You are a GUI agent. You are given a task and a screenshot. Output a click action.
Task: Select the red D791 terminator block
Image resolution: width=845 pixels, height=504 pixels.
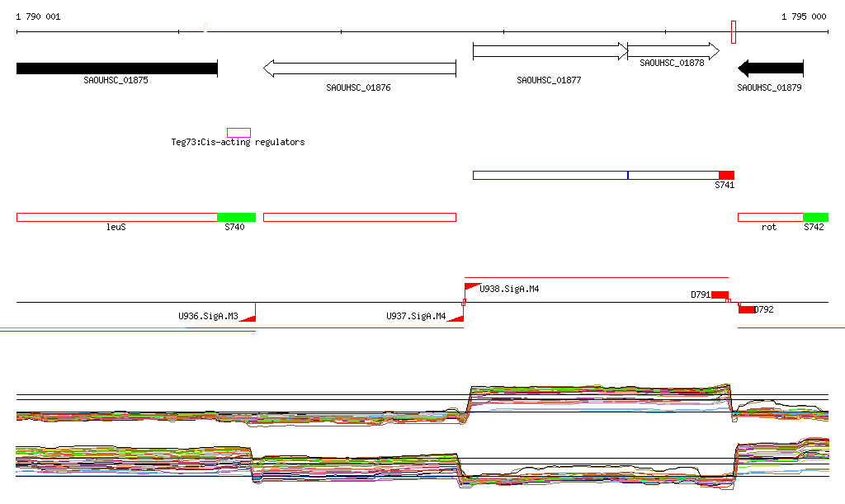pos(720,295)
